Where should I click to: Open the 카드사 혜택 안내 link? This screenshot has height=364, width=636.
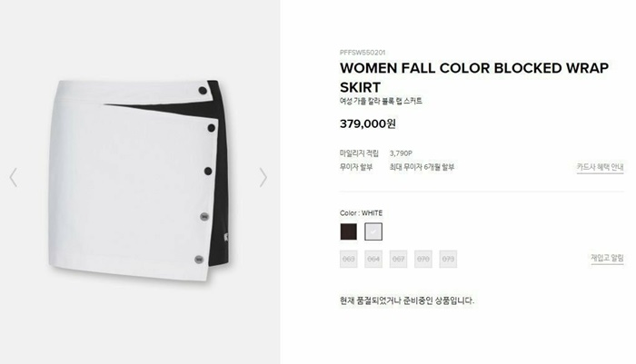600,167
